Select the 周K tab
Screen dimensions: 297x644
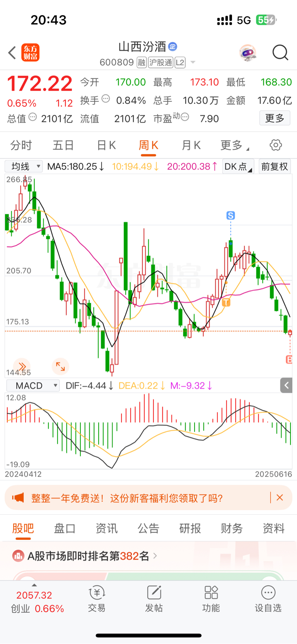[148, 145]
